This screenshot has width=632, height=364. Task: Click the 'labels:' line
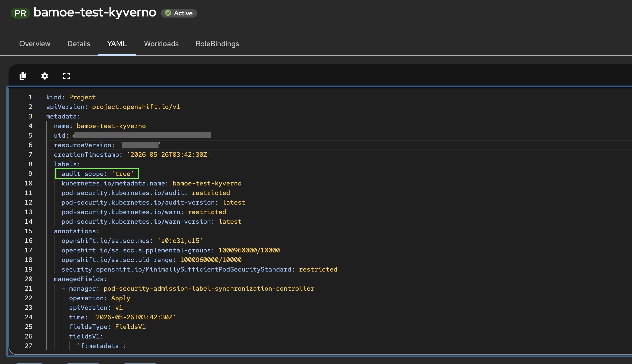(67, 164)
